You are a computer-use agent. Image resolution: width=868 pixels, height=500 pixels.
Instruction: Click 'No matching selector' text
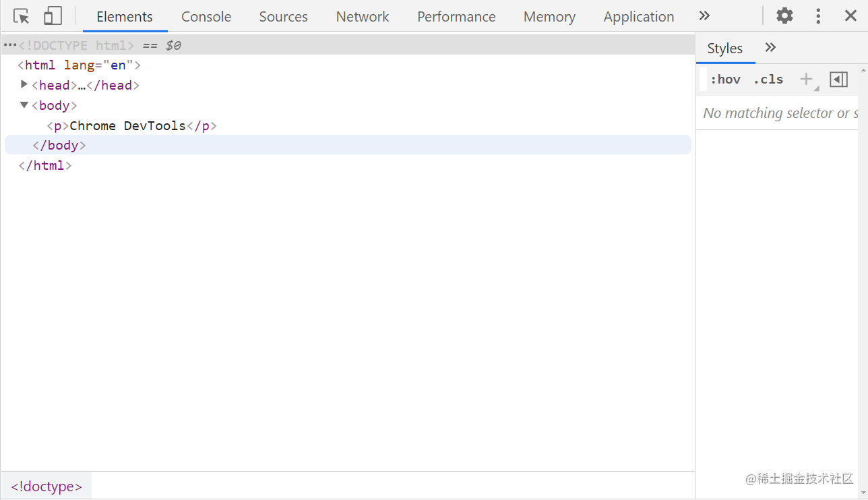pyautogui.click(x=780, y=113)
